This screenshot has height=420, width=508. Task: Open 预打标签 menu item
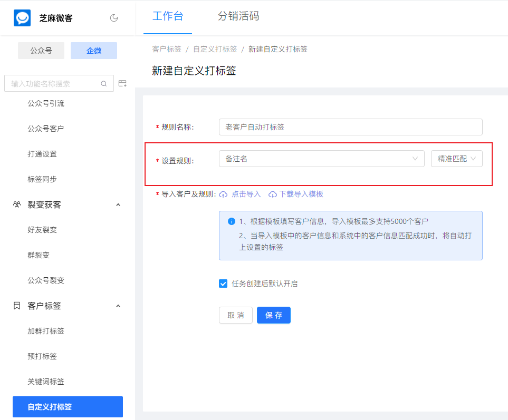pos(42,356)
